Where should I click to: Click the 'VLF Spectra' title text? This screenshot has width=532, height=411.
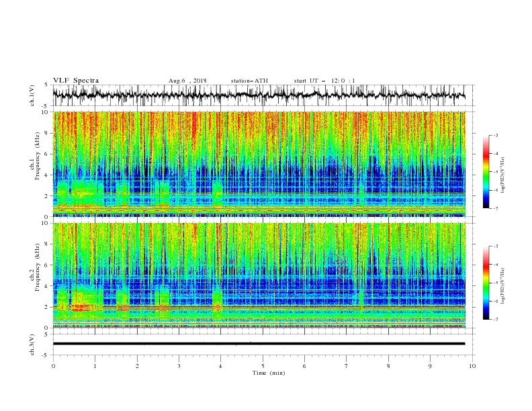(x=76, y=81)
